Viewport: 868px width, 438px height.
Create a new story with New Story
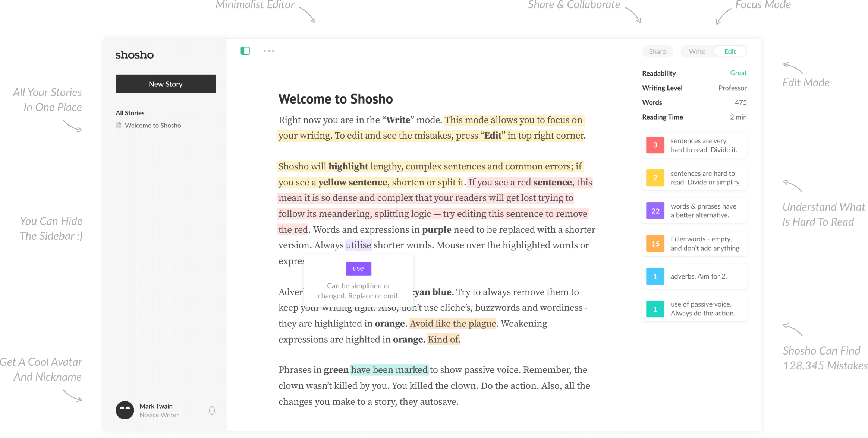[x=166, y=84]
